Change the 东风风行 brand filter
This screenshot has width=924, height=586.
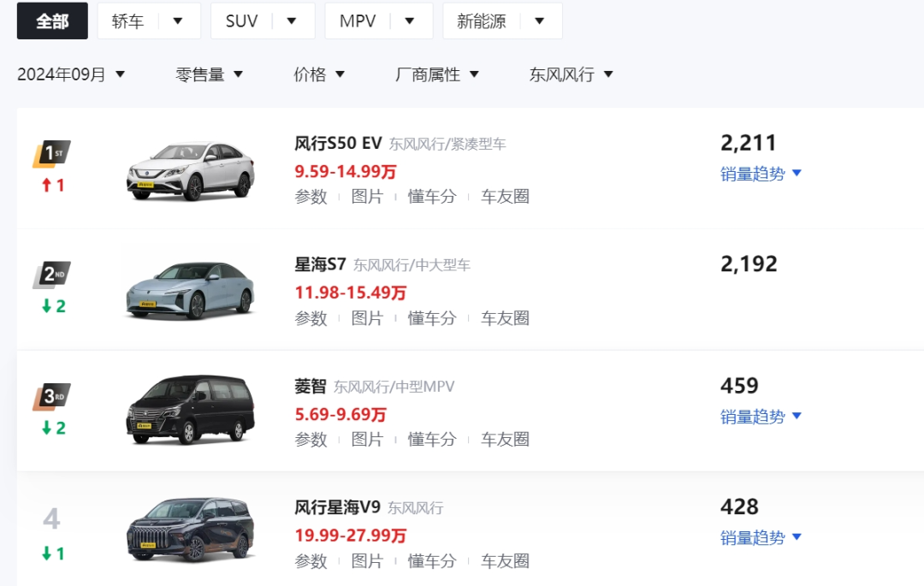572,74
